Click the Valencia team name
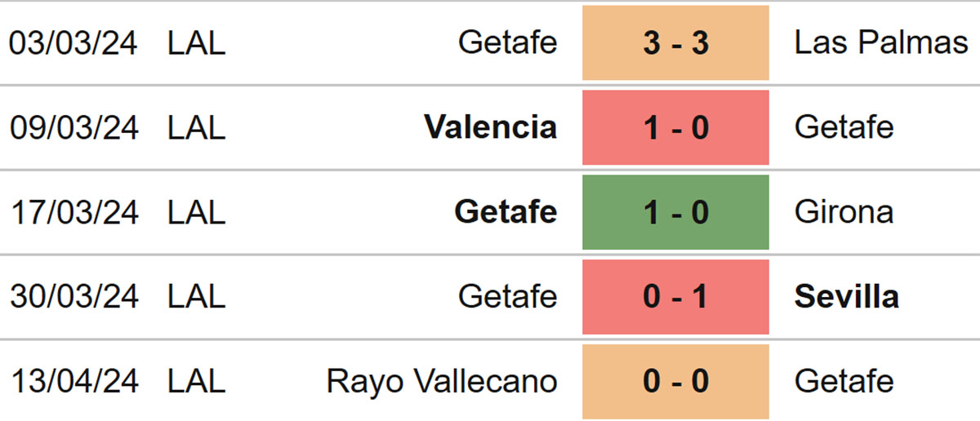This screenshot has height=421, width=980. (491, 128)
